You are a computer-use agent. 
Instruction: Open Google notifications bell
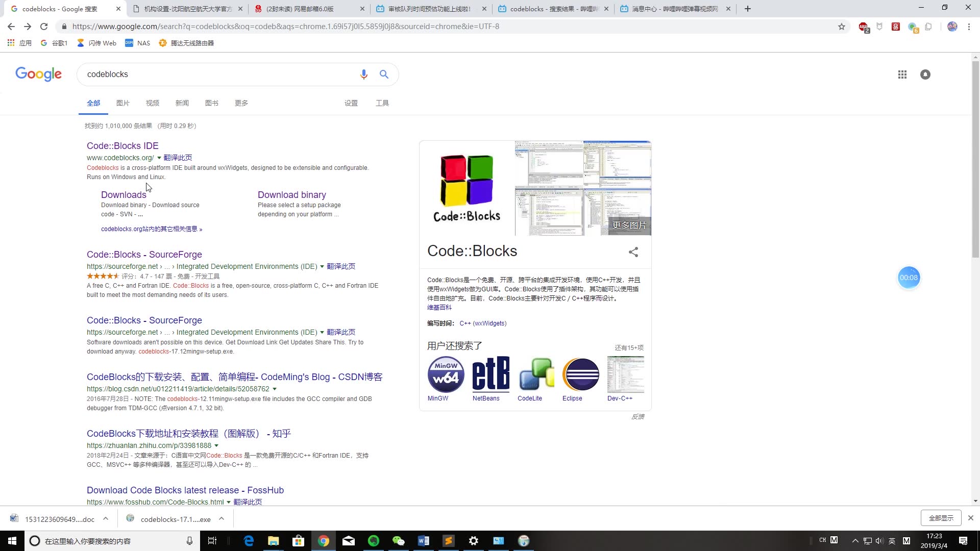(x=925, y=74)
